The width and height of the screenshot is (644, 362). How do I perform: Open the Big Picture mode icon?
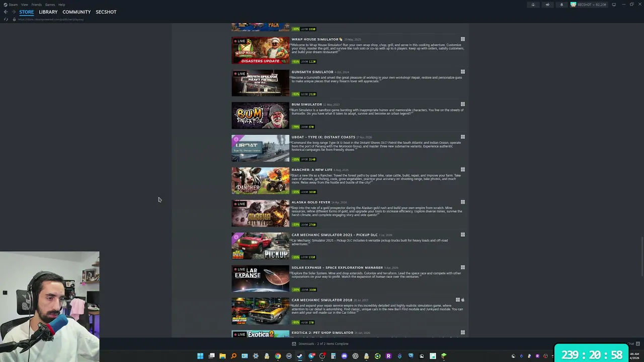(x=614, y=5)
